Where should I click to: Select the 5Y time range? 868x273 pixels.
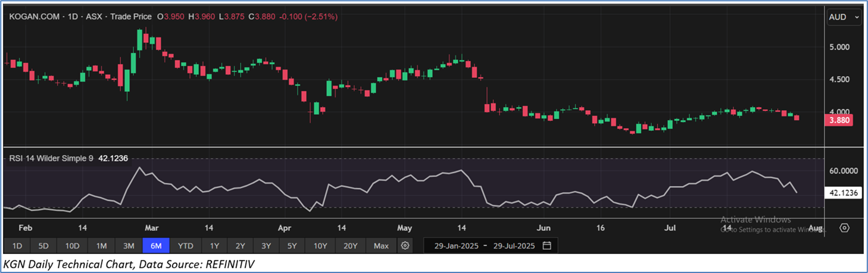click(x=292, y=246)
